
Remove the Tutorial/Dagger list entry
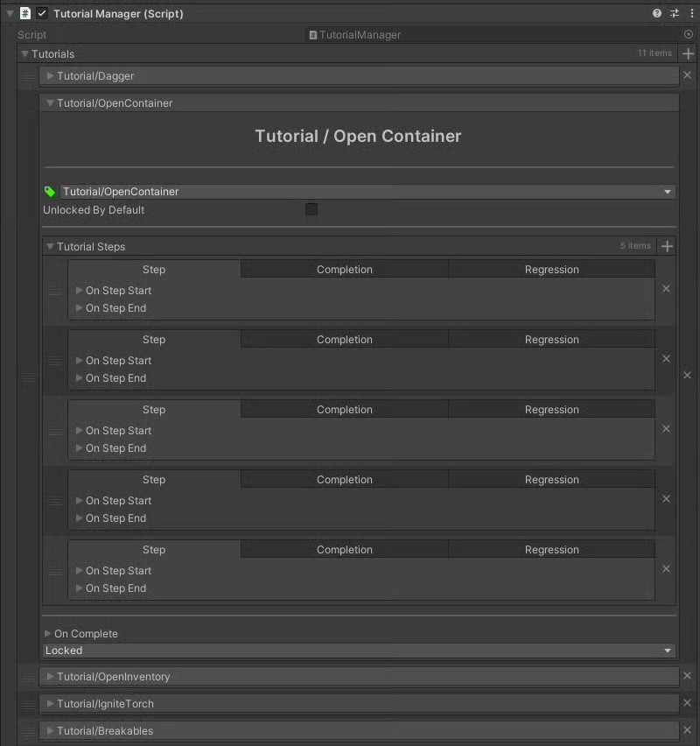coord(687,76)
